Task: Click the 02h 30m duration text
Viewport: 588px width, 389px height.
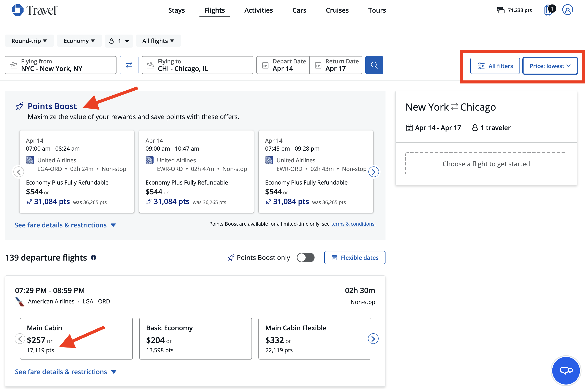Action: pos(360,290)
